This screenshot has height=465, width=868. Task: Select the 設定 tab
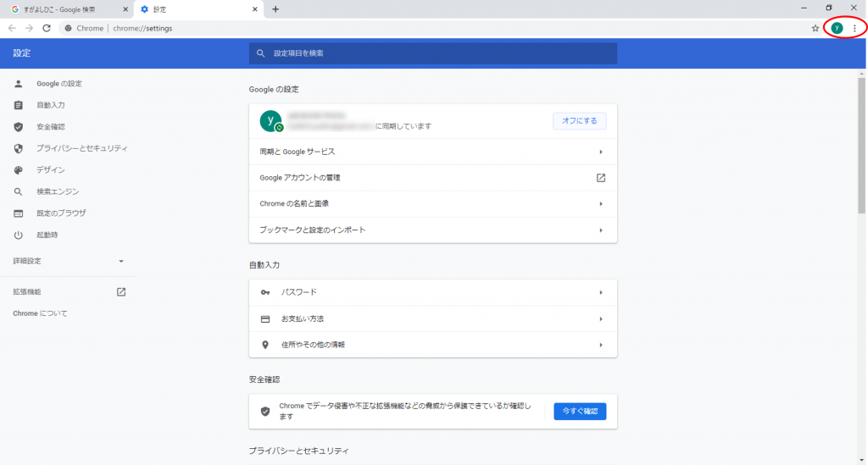click(x=198, y=9)
